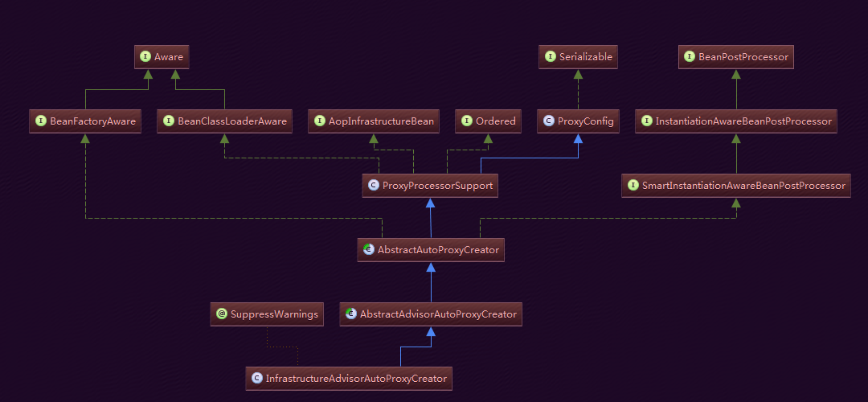Click the class icon on InfrastructureAdvisorAutoProxyCreator
Image resolution: width=868 pixels, height=402 pixels.
coord(257,379)
